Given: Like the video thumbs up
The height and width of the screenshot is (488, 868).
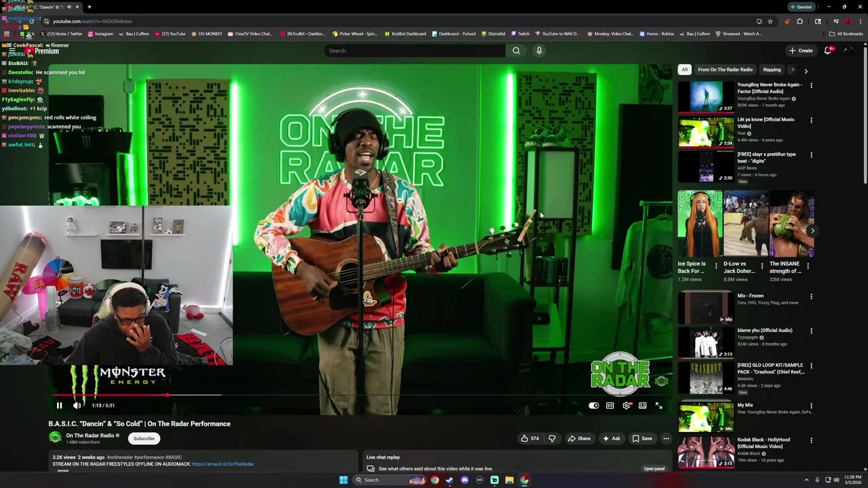Looking at the screenshot, I should point(530,439).
